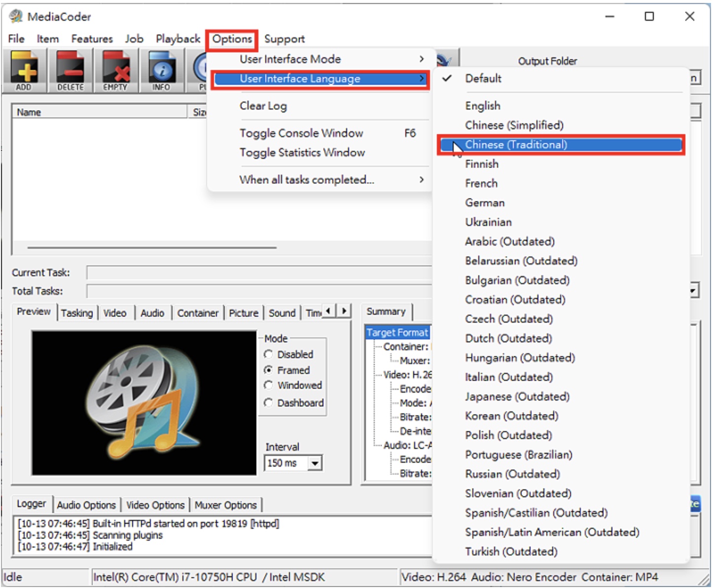The height and width of the screenshot is (588, 712).
Task: Open the Playback menu
Action: tap(178, 38)
